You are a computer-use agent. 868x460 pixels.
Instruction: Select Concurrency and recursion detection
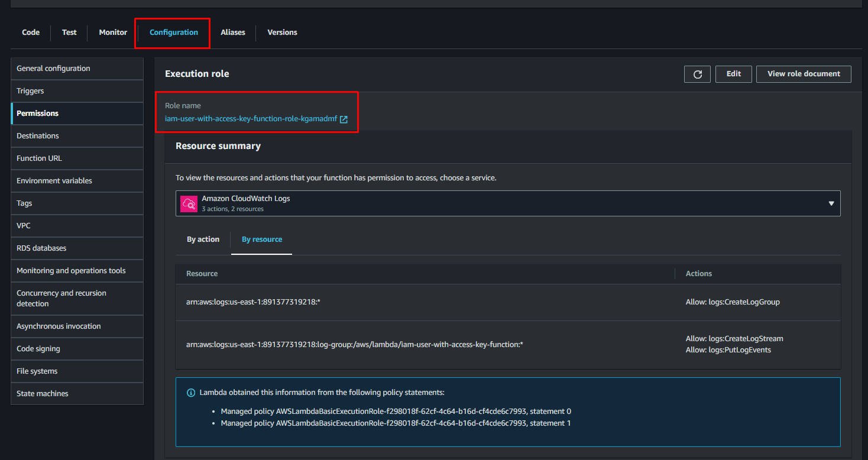point(61,299)
